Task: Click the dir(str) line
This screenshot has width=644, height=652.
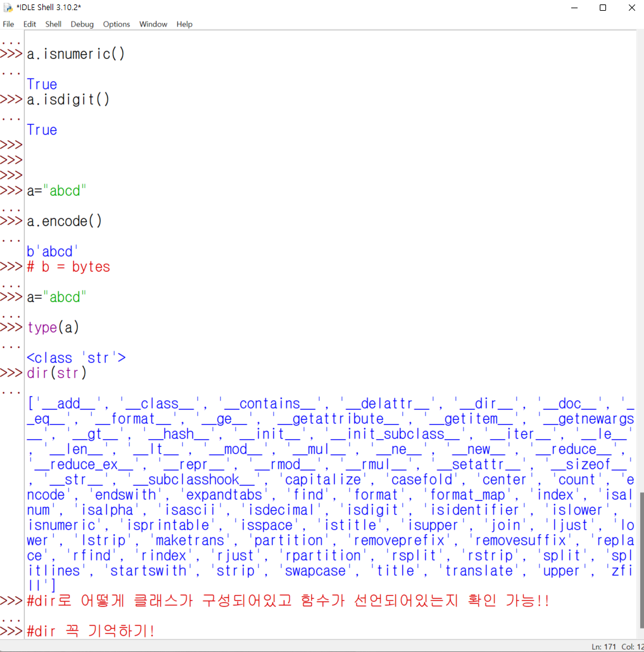Action: coord(57,373)
